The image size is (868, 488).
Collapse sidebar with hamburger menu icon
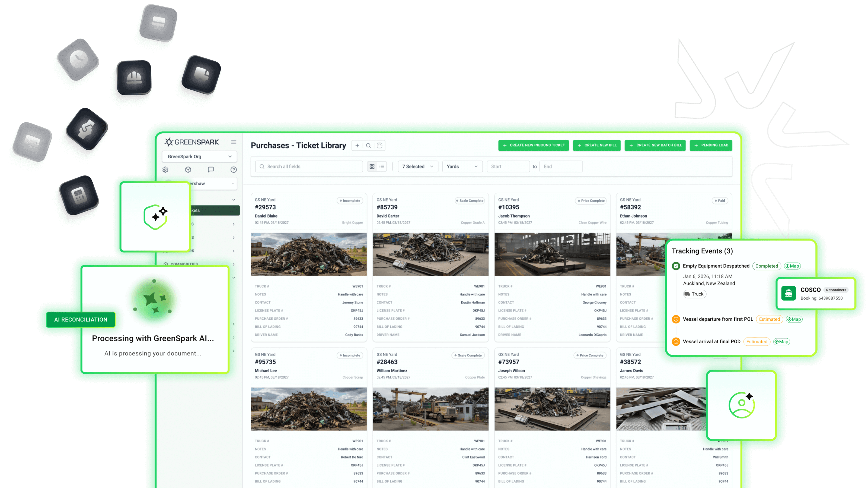pos(234,142)
